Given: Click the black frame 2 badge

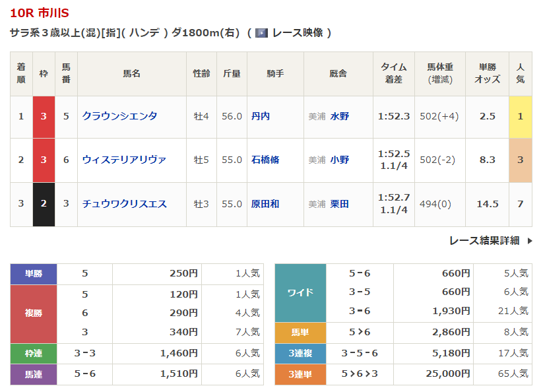Looking at the screenshot, I should (44, 204).
